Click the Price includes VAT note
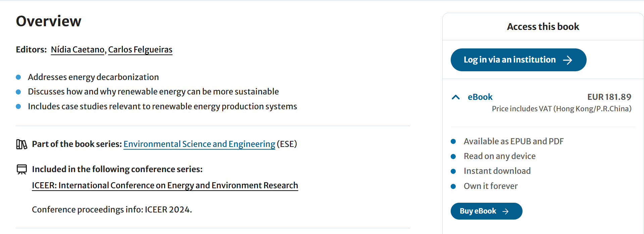 pyautogui.click(x=561, y=109)
